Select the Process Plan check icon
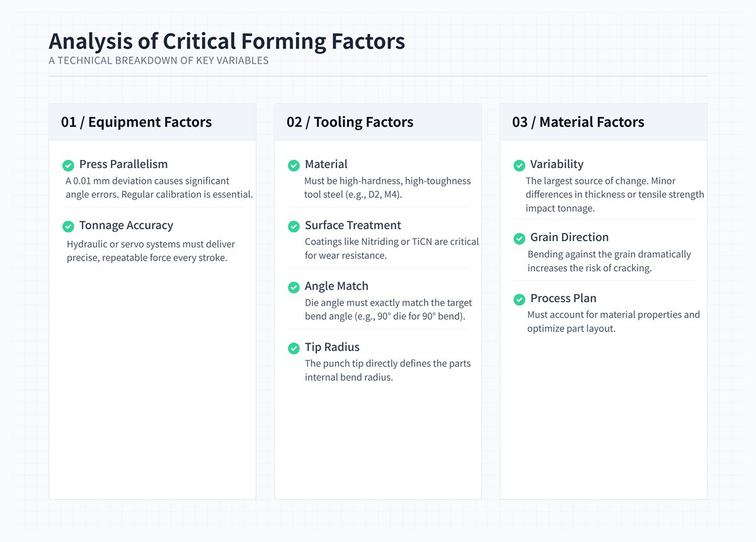Screen dimensions: 756x542 (x=519, y=300)
